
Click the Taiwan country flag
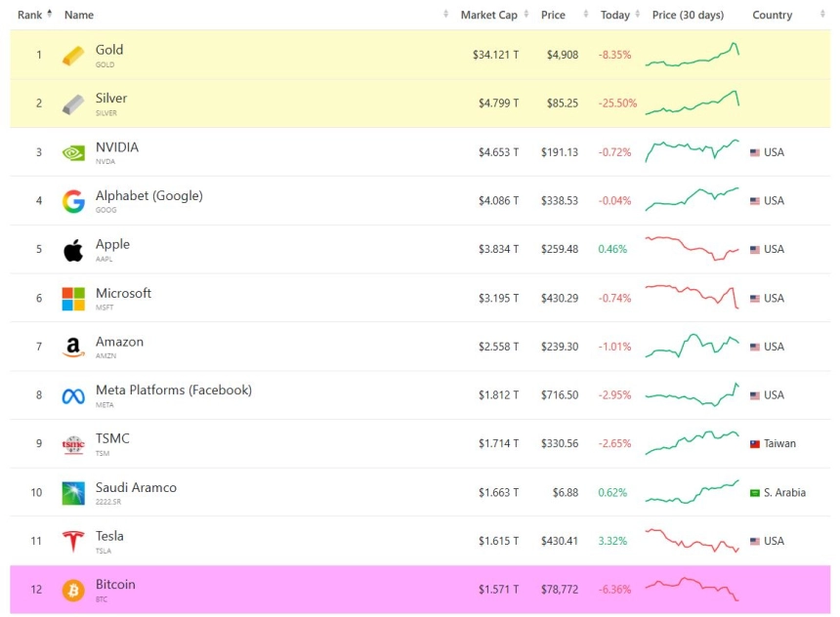755,443
